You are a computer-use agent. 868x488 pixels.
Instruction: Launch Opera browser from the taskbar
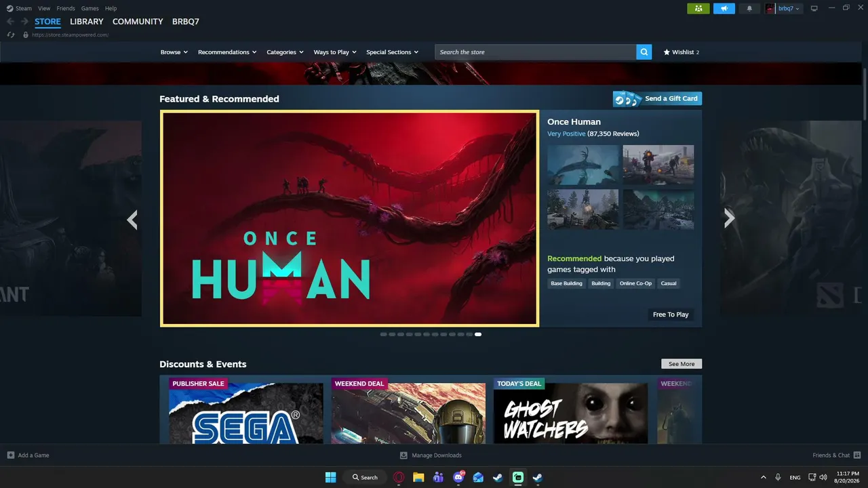(x=399, y=477)
